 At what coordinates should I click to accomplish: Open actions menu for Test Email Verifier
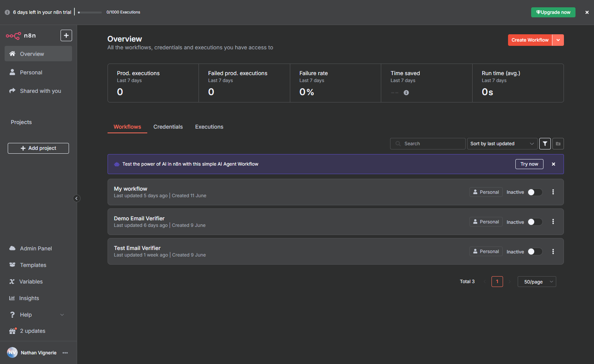click(553, 252)
